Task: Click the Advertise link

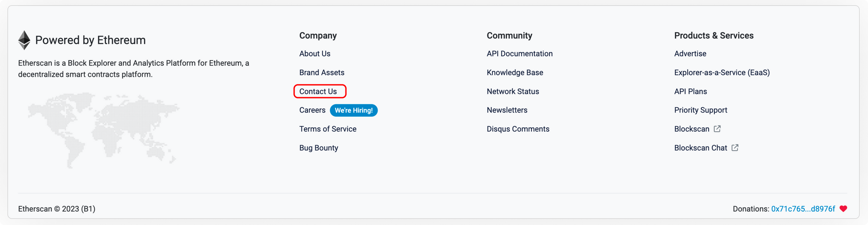Action: 690,54
